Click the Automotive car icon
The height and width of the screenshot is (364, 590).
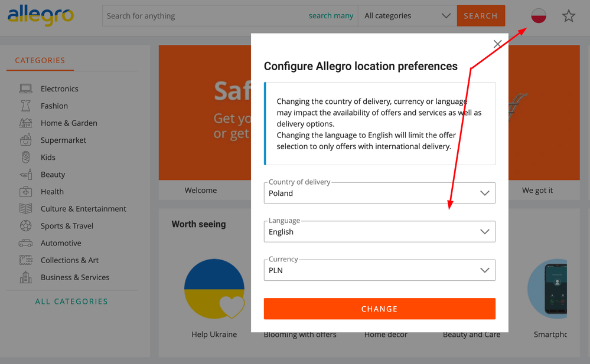tap(25, 243)
